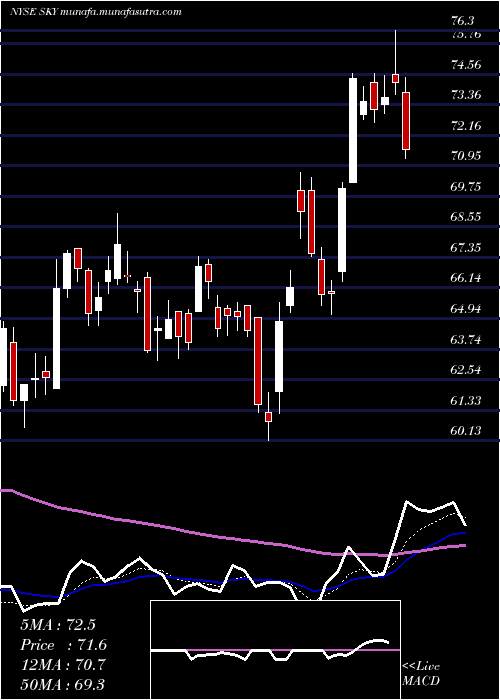This screenshot has width=500, height=700.
Task: Select the 68.55 price level label
Action: (466, 217)
